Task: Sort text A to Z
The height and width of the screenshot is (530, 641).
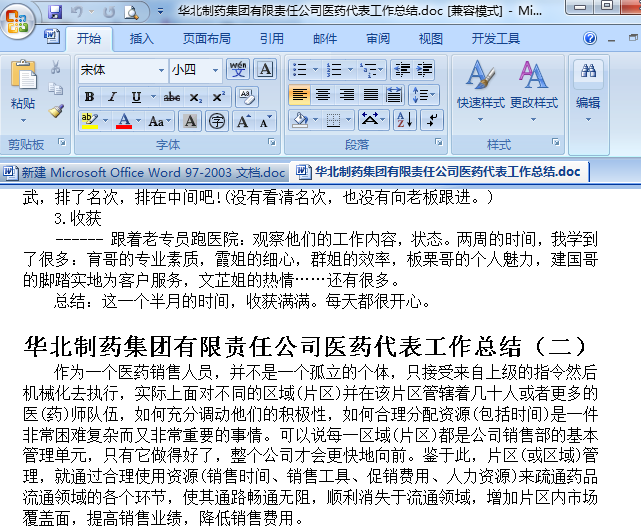Action: 405,120
